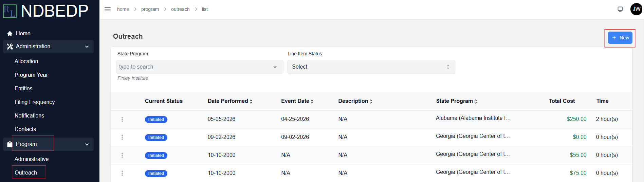644x182 pixels.
Task: Open Entities in sidebar
Action: pos(23,89)
